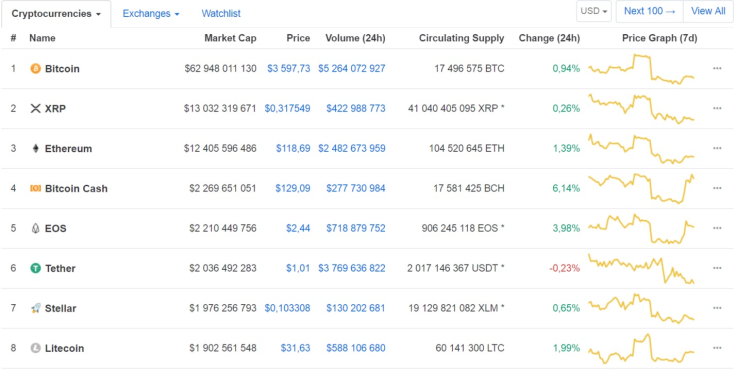Click the Tether green logo icon
The height and width of the screenshot is (371, 736).
tap(35, 268)
